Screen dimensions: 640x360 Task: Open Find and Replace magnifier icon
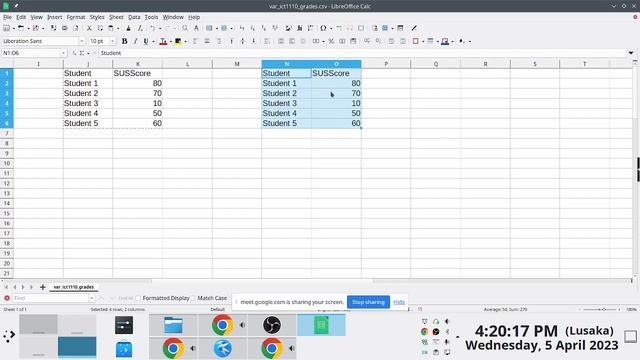click(185, 28)
